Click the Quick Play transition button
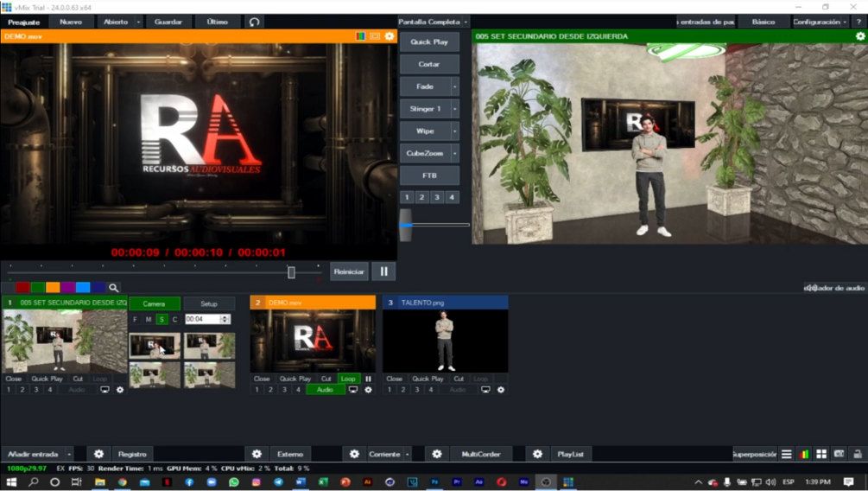Viewport: 868px width, 491px height. [x=429, y=42]
